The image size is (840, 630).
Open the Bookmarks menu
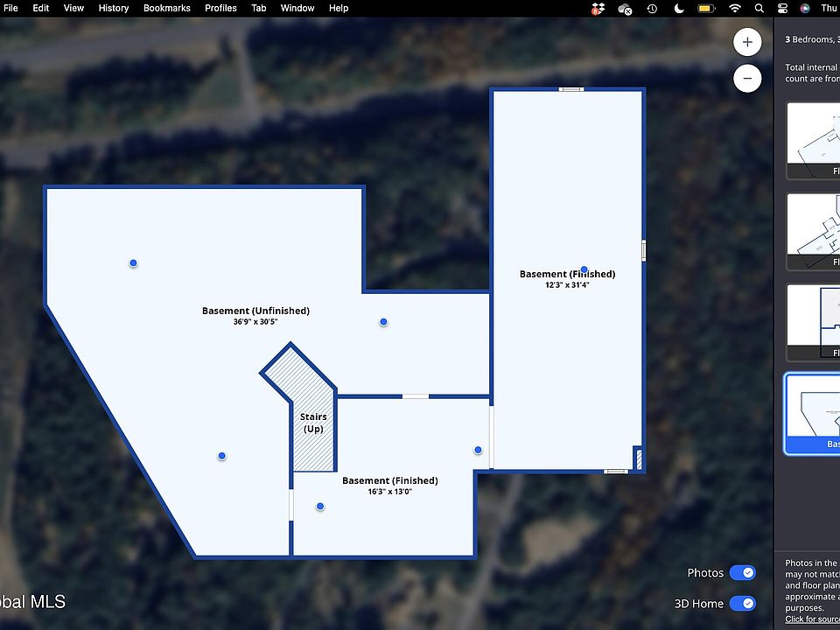166,8
